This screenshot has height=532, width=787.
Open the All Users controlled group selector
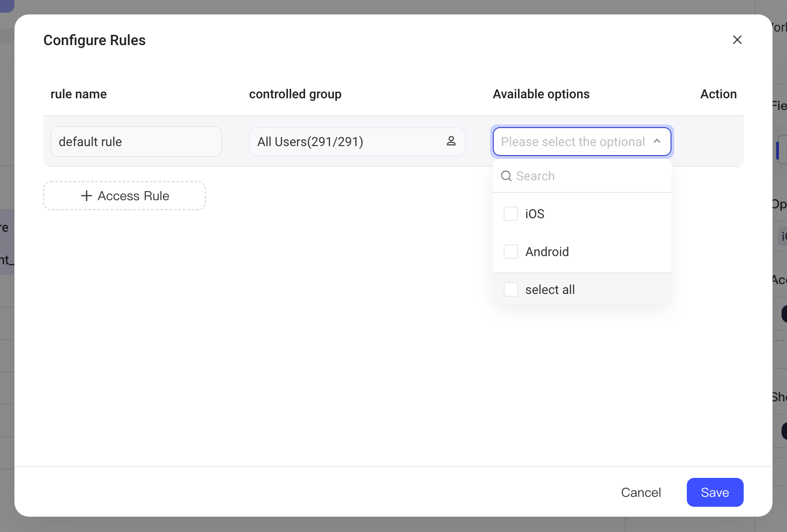(x=357, y=142)
